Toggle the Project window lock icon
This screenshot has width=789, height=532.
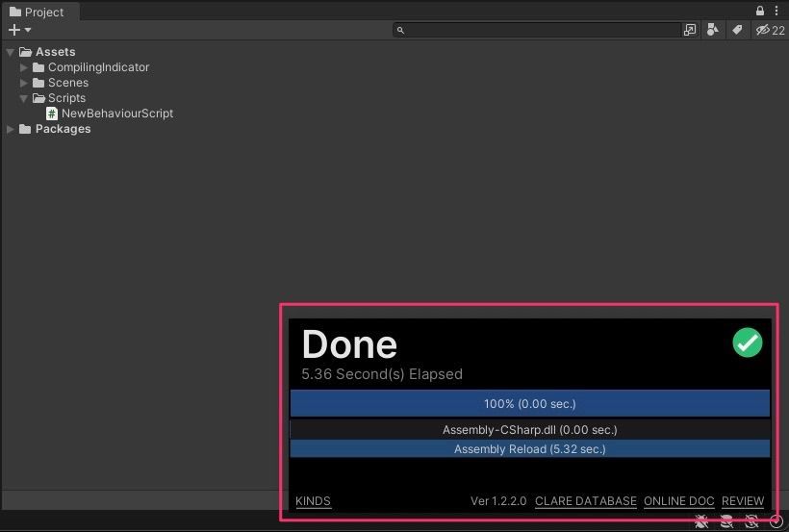click(760, 11)
